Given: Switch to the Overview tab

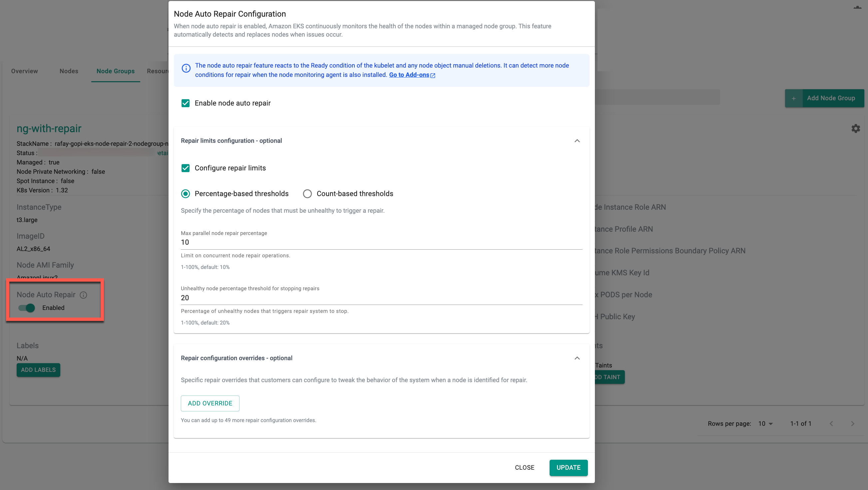Looking at the screenshot, I should tap(24, 71).
